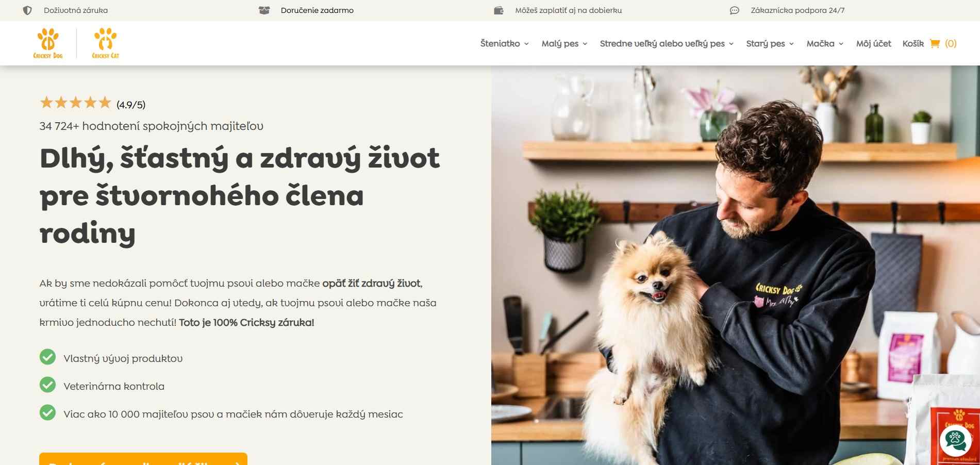This screenshot has height=465, width=980.
Task: Click the speech bubble icon for customer support
Action: point(734,10)
